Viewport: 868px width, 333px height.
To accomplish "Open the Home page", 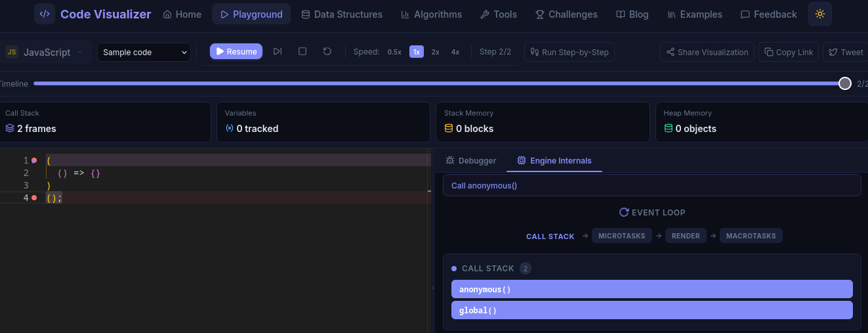I will [x=182, y=14].
